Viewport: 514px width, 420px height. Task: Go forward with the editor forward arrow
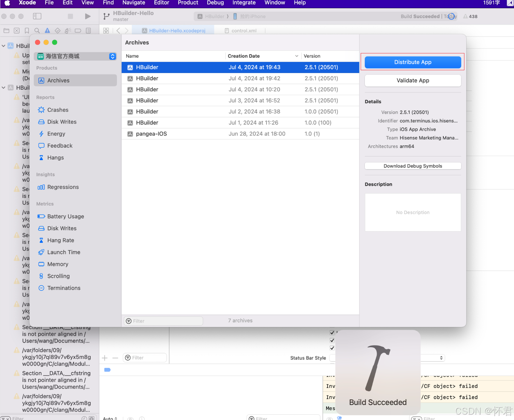coord(127,30)
